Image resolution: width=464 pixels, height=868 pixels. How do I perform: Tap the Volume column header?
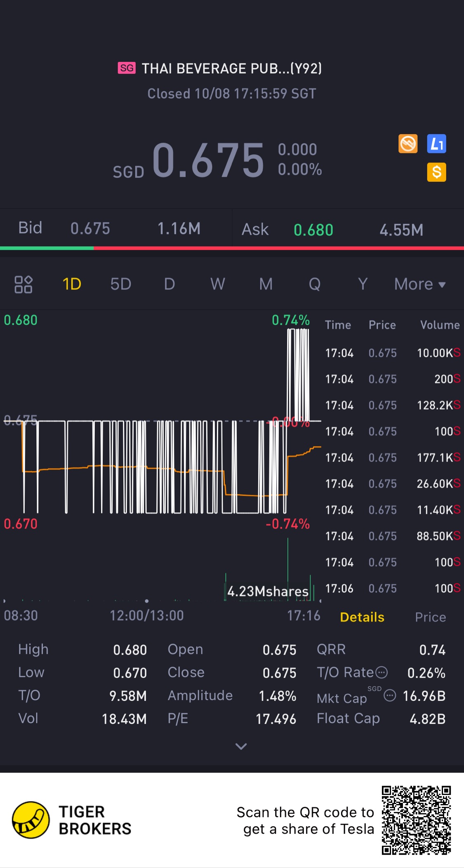point(440,325)
